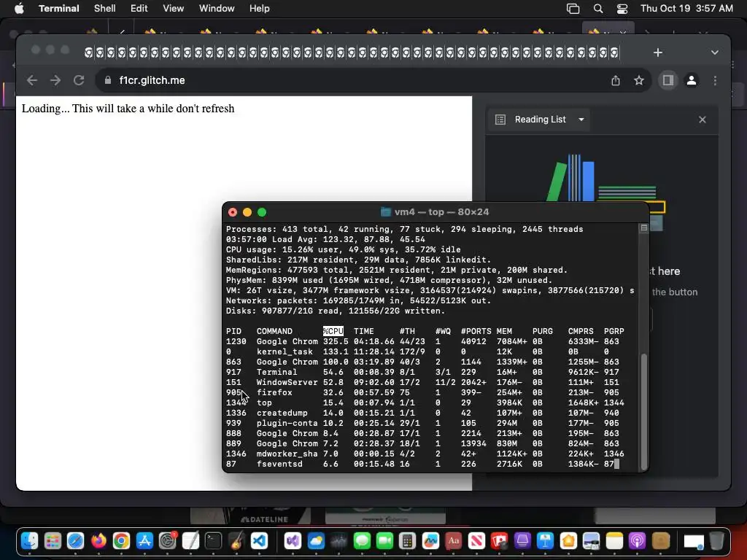Reload the f1cr.glitch.me page
747x560 pixels.
click(x=79, y=80)
